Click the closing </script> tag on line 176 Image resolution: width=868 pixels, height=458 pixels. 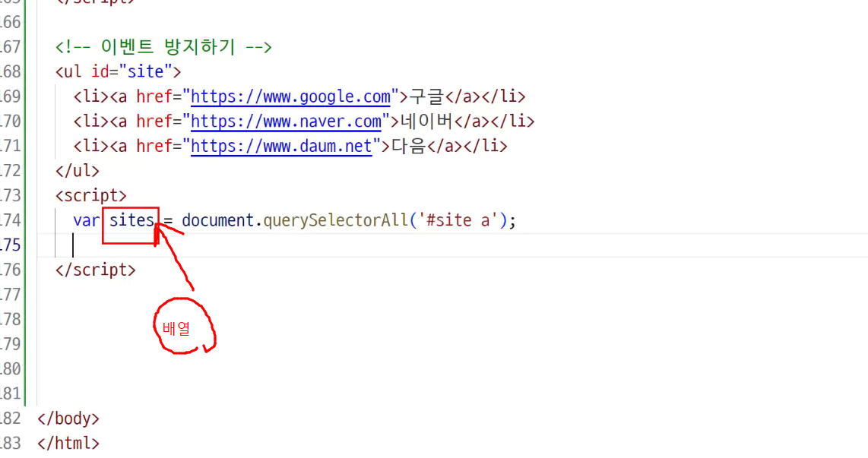click(95, 270)
